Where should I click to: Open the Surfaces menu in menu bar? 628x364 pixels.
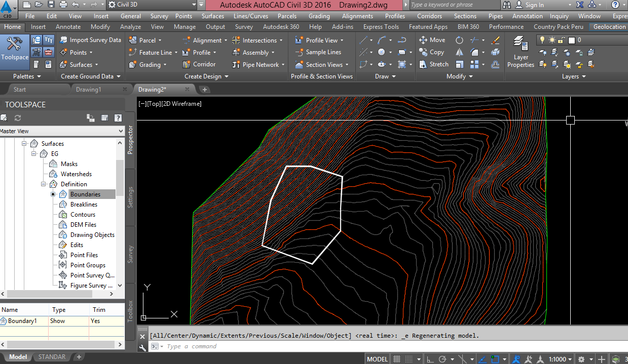pyautogui.click(x=213, y=16)
